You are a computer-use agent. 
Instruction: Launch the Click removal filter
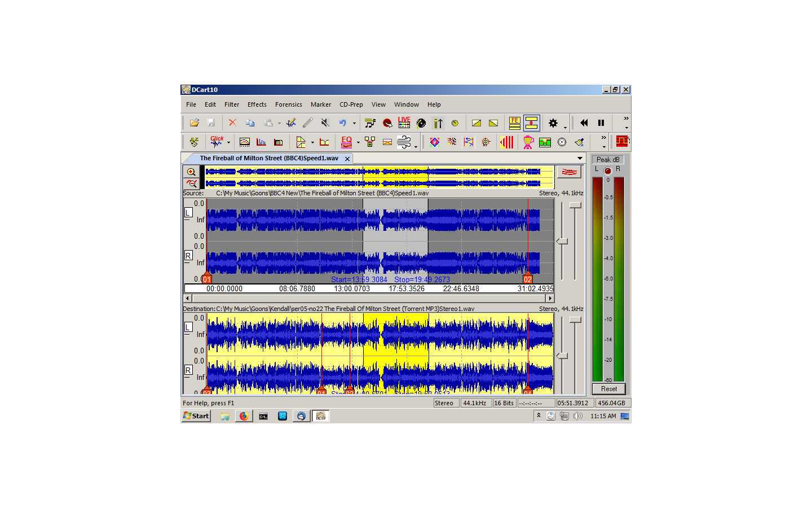point(217,142)
